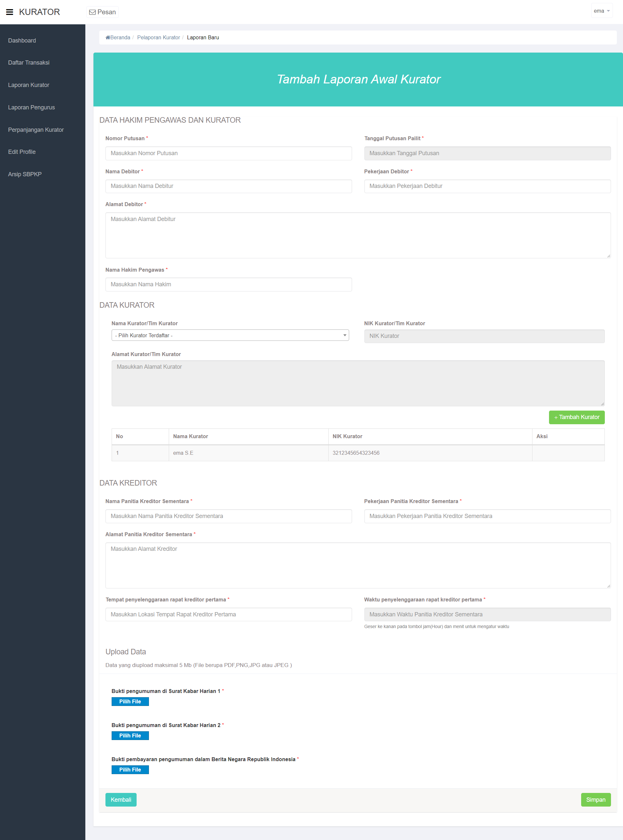Open Laporan Pengurus sidebar item
623x840 pixels.
pyautogui.click(x=31, y=107)
